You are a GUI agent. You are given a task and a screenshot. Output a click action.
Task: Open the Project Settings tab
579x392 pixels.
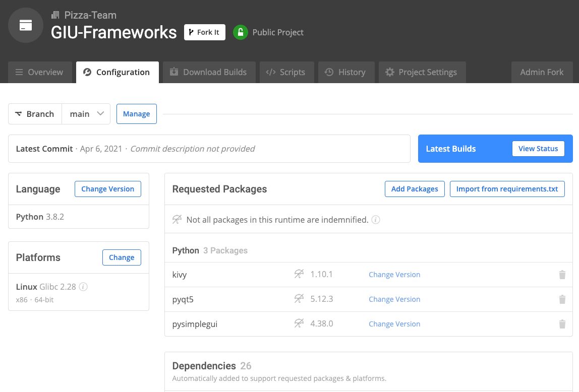[421, 72]
